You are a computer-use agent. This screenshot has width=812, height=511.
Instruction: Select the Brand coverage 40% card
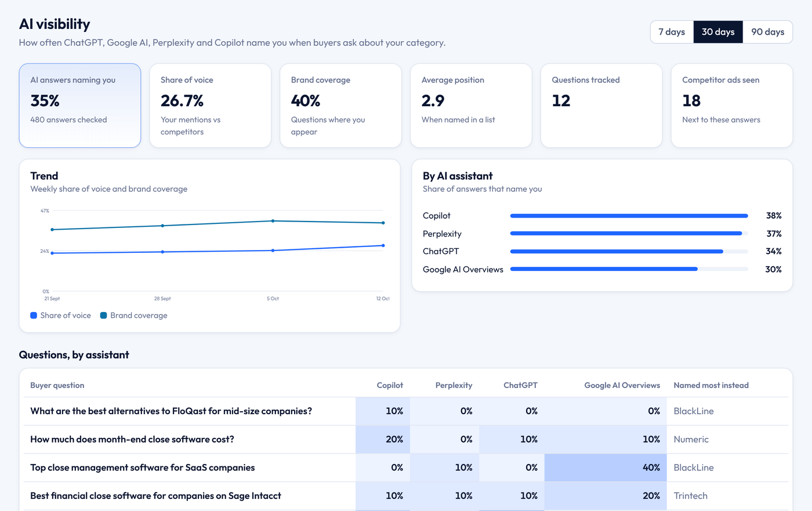341,106
